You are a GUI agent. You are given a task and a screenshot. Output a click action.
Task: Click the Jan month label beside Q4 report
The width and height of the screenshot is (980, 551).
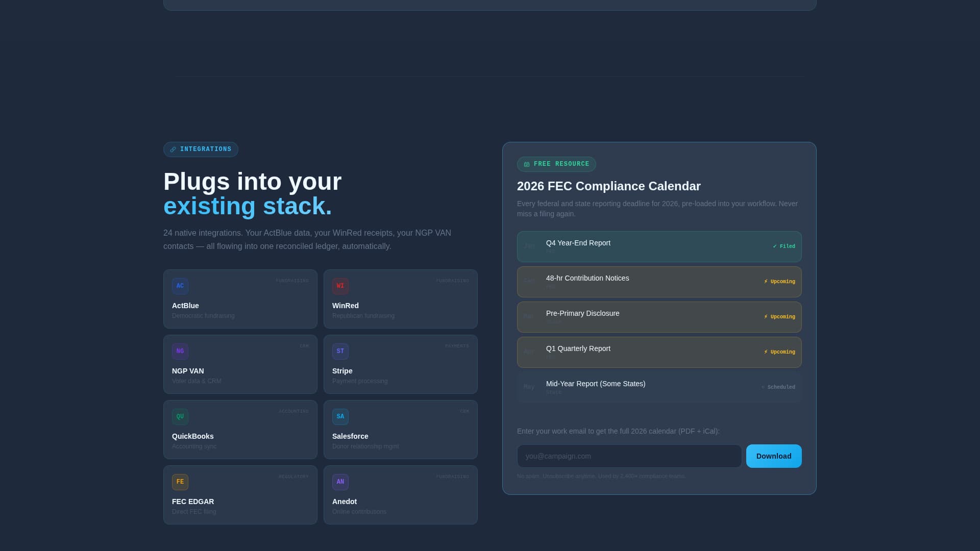tap(529, 246)
